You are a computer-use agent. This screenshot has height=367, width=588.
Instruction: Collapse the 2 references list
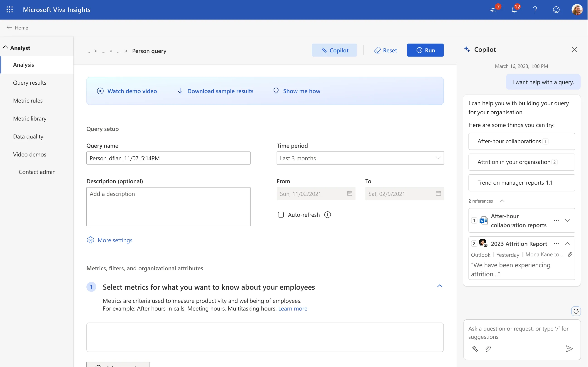click(x=502, y=201)
